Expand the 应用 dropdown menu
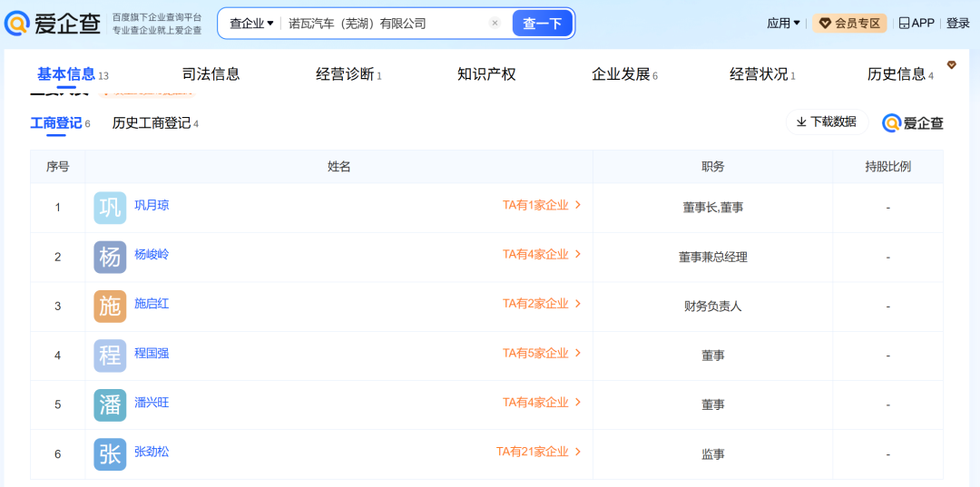Viewport: 980px width, 487px height. (x=783, y=24)
